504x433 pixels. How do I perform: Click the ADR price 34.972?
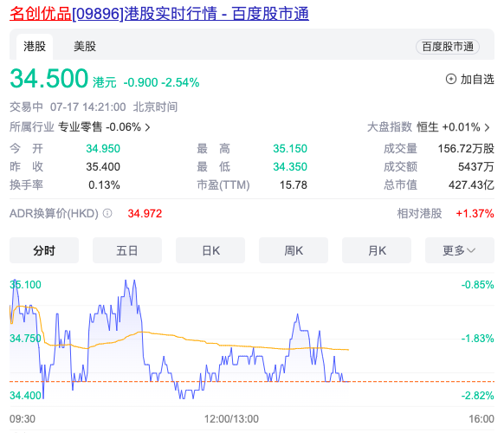pyautogui.click(x=145, y=213)
